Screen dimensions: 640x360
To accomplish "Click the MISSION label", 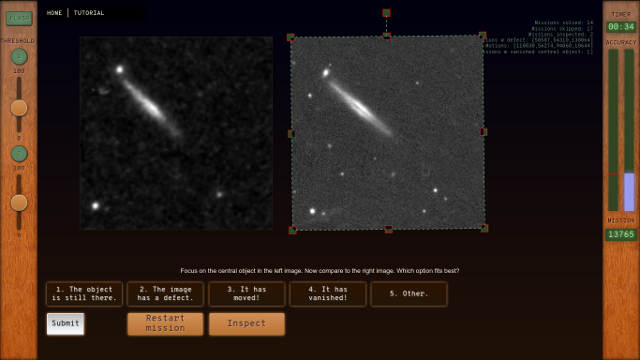I will point(621,220).
